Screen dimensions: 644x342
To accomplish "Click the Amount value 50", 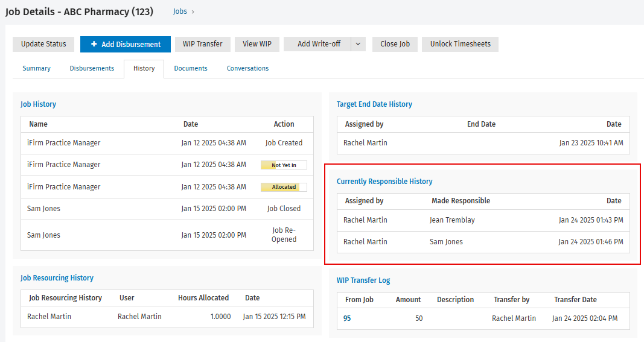I will coord(419,318).
